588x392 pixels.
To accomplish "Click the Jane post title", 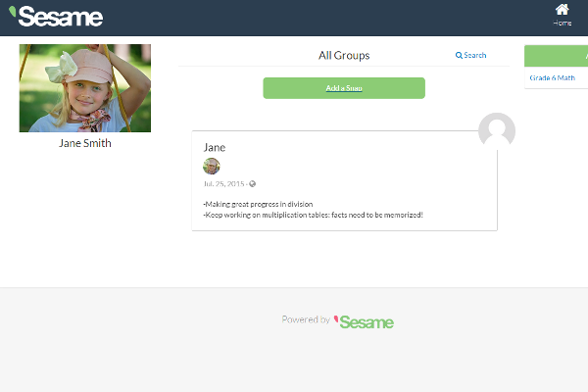I will 214,147.
